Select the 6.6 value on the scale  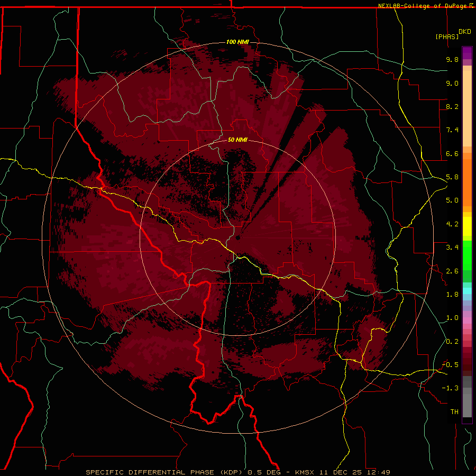click(x=452, y=153)
